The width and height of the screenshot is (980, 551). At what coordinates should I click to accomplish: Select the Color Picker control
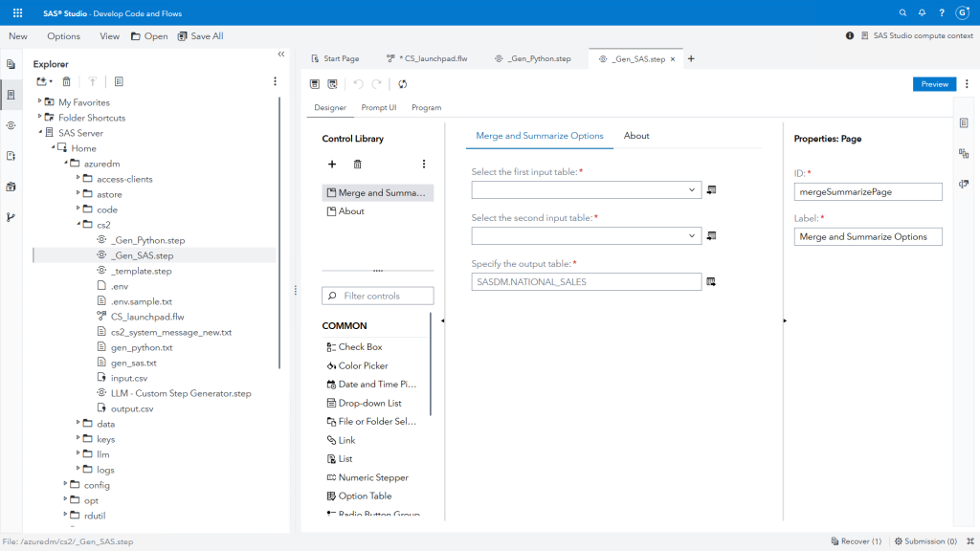tap(363, 365)
